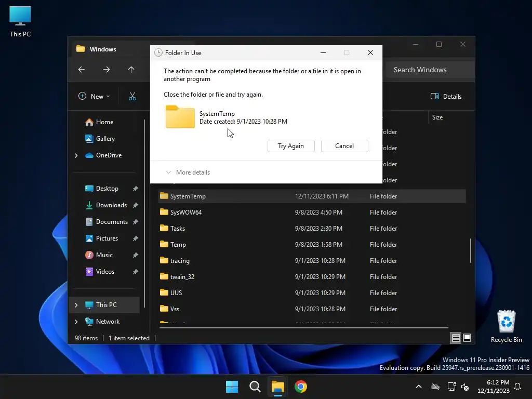Click the SystemTemp folder icon in dialog

(180, 117)
